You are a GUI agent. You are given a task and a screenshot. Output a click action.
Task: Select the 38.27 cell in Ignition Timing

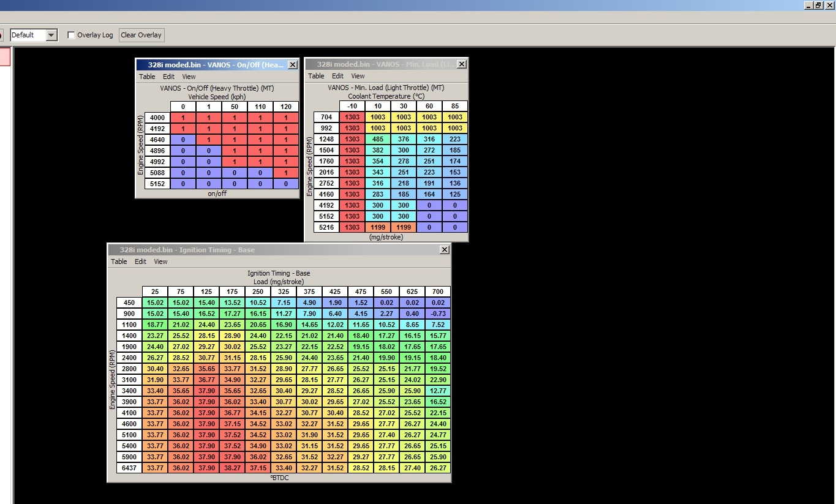[232, 468]
